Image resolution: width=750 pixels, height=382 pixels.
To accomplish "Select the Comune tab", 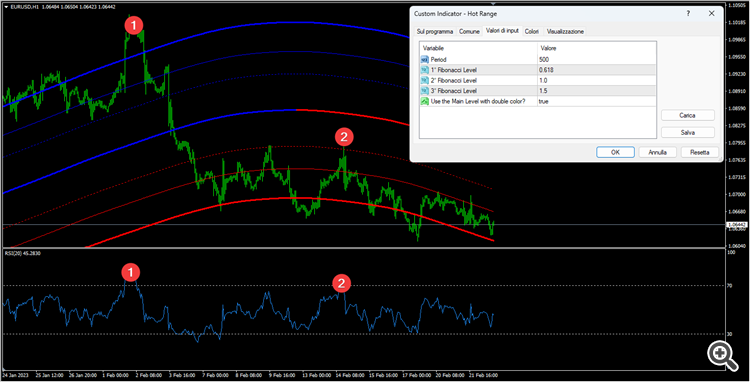I will [469, 31].
